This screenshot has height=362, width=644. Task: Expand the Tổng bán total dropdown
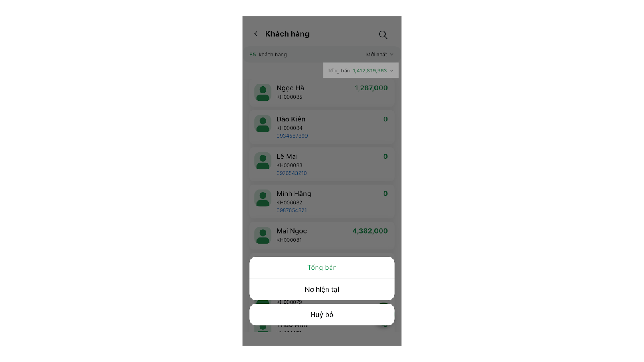(x=361, y=70)
